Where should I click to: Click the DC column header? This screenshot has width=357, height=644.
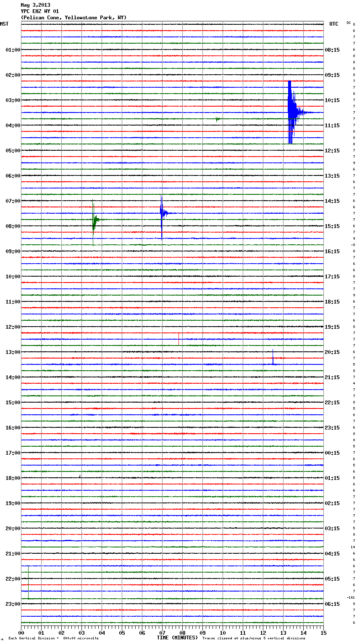349,23
